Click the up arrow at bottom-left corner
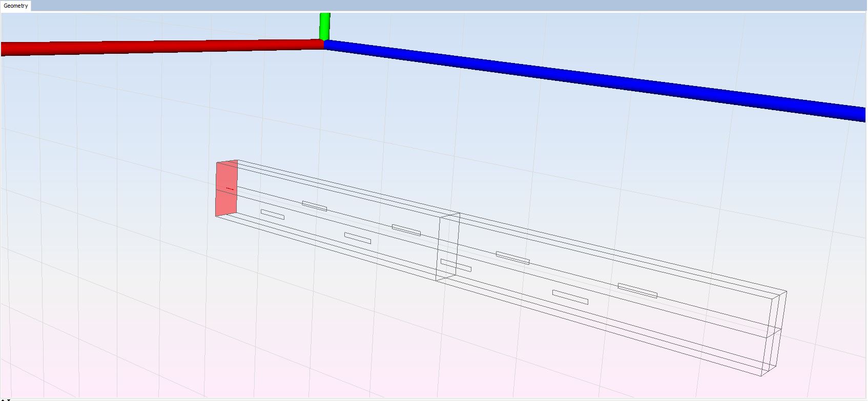Viewport: 868px width, 401px height. 3,399
